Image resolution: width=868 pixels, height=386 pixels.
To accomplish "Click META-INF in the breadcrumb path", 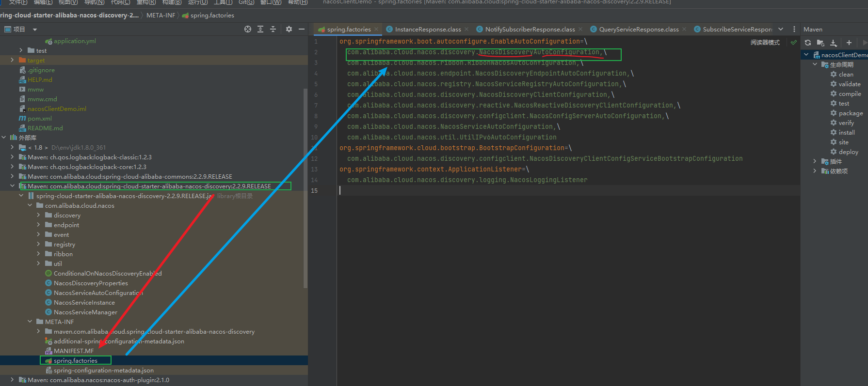I will click(x=161, y=15).
